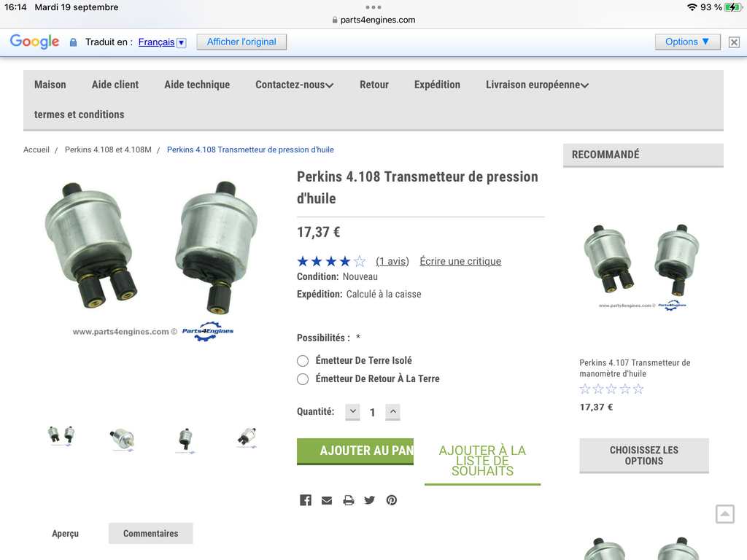This screenshot has height=560, width=747.
Task: Open the Écrire une critique link
Action: 460,261
